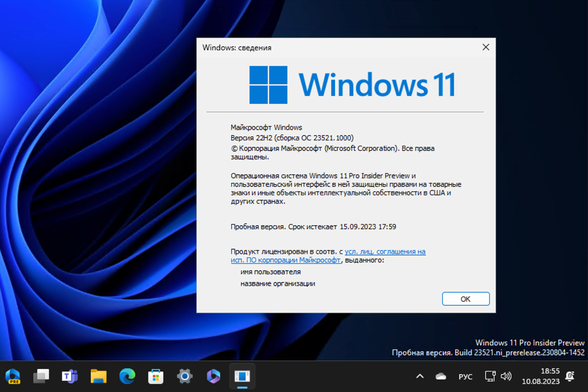Open File Explorer from the taskbar
Image resolution: width=588 pixels, height=392 pixels.
(98, 376)
